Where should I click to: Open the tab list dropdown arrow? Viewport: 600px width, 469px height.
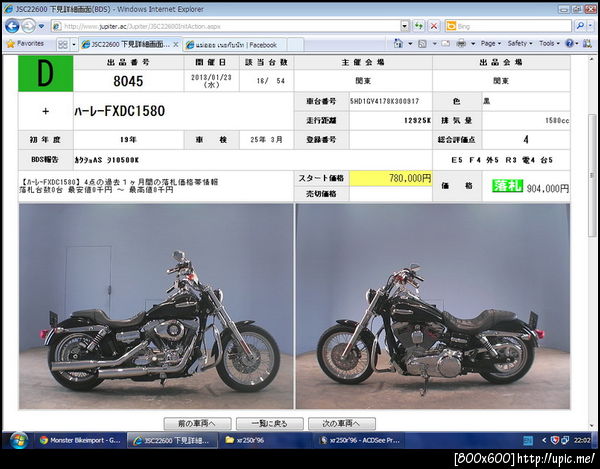74,45
